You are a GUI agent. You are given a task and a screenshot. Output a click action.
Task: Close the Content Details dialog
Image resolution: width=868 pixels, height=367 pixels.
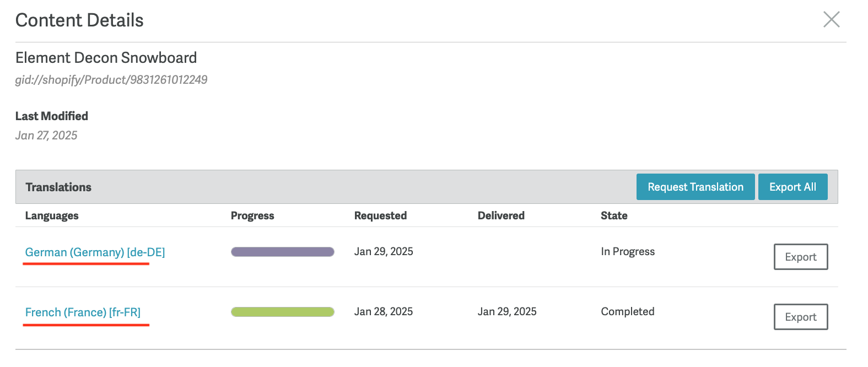[831, 19]
